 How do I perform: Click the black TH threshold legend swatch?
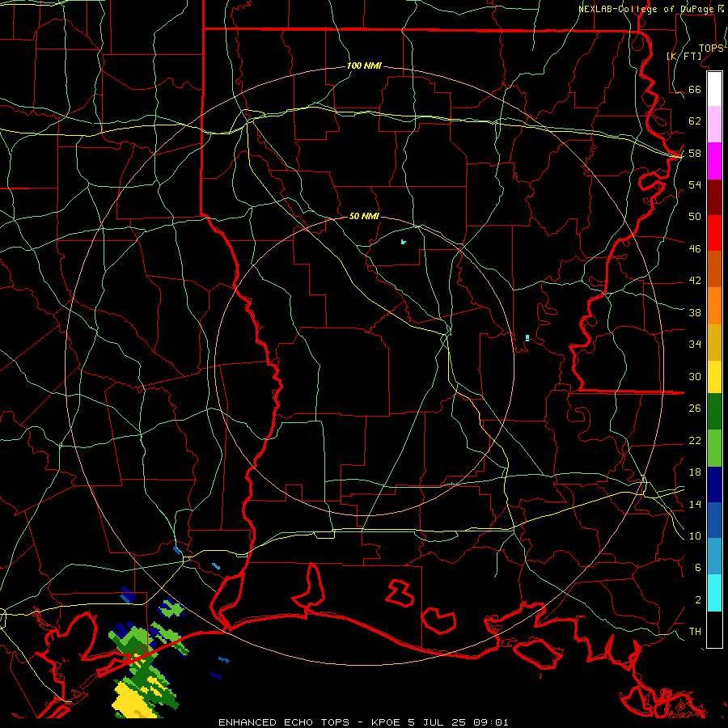point(714,629)
